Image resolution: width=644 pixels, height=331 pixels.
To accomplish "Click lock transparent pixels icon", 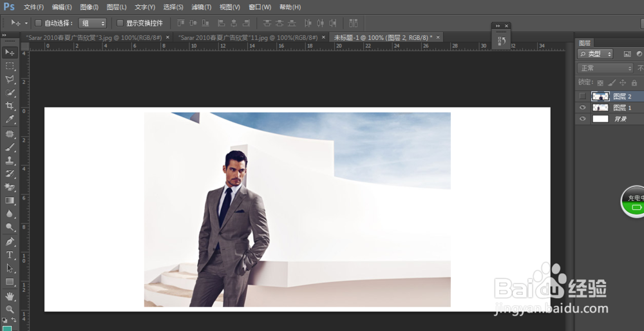I will (600, 82).
